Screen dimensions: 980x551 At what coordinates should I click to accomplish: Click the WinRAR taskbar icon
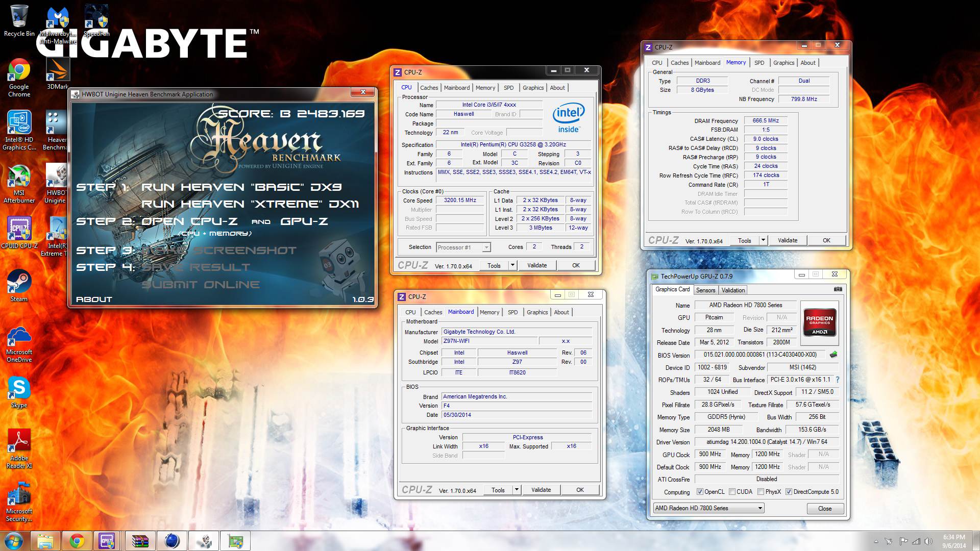[140, 541]
